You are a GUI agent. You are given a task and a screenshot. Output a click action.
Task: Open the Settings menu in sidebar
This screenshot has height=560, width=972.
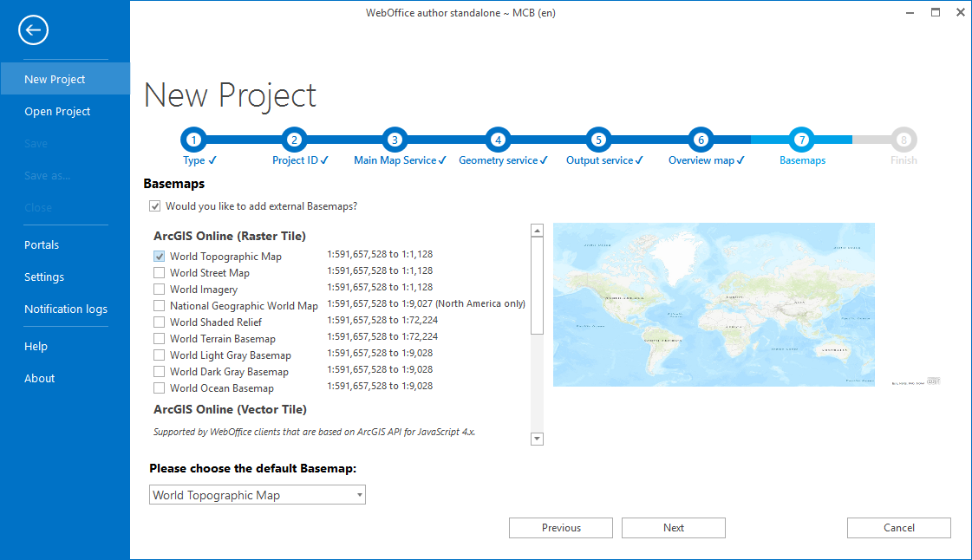point(43,277)
